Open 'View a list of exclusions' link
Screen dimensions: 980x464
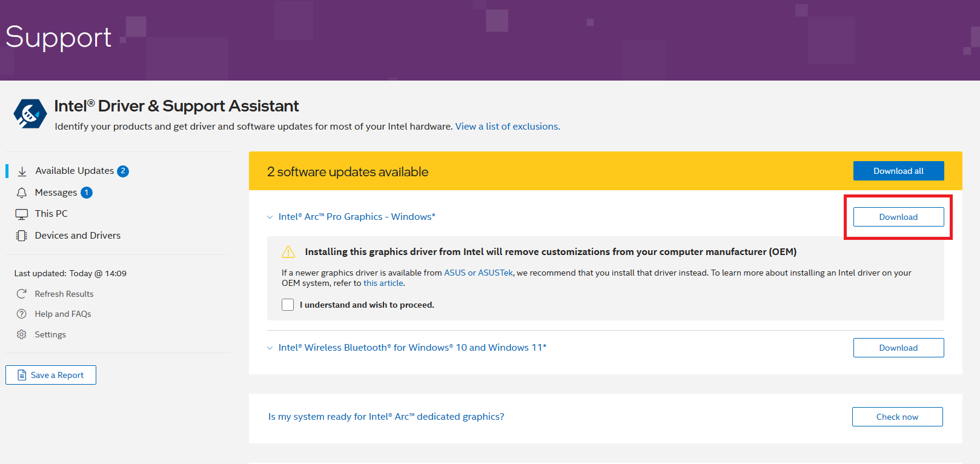point(508,127)
